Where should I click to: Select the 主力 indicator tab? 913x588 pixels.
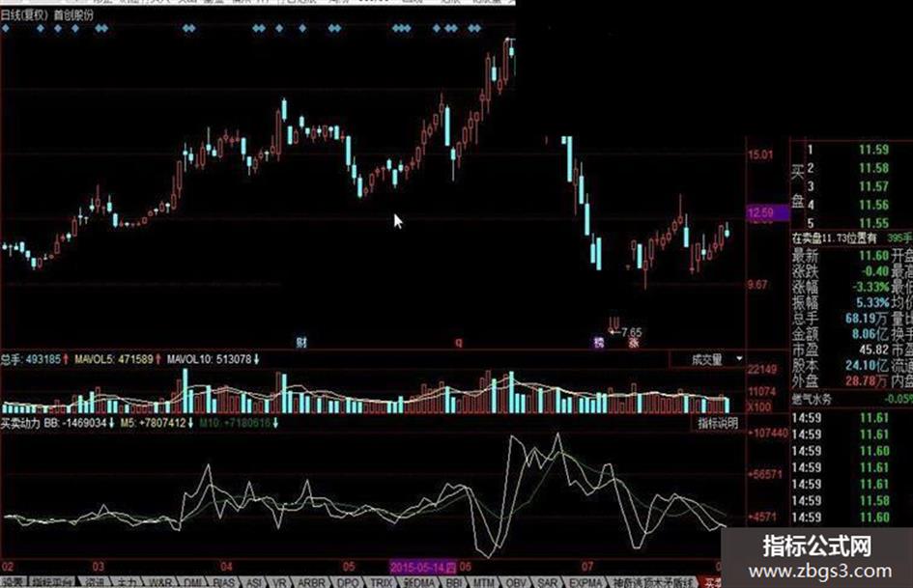pyautogui.click(x=127, y=582)
